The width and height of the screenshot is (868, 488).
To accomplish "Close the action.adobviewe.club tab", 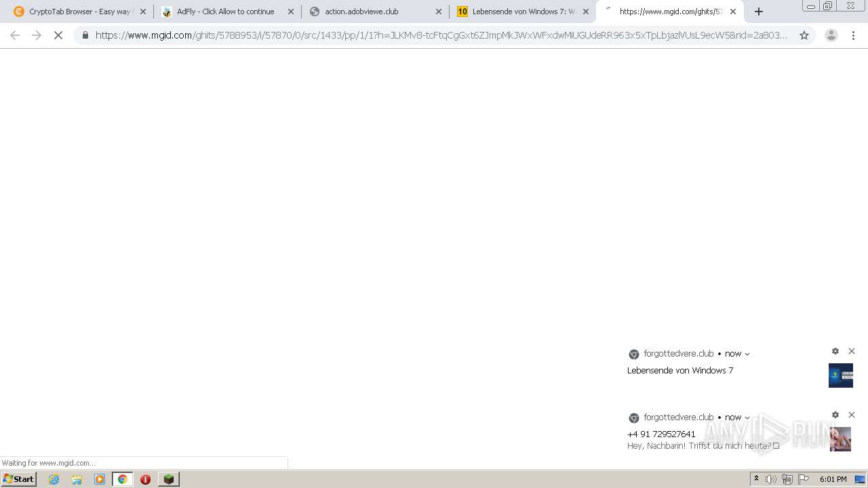I will 438,12.
